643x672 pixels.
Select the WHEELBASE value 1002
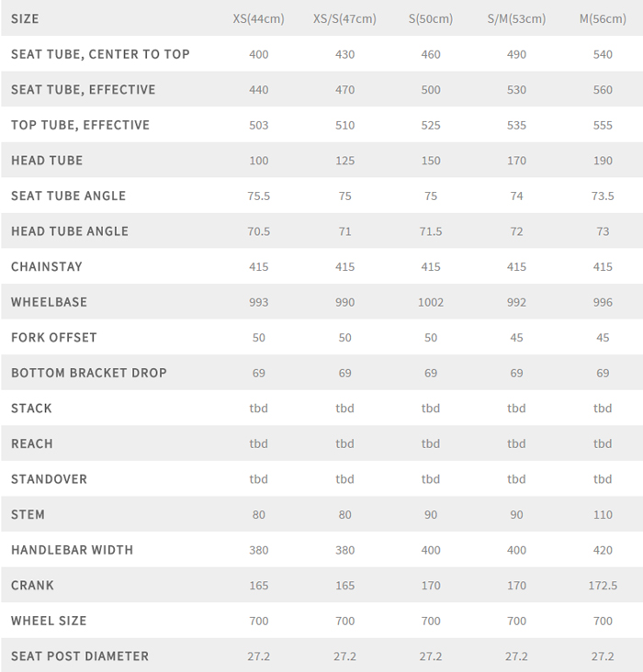(x=431, y=302)
